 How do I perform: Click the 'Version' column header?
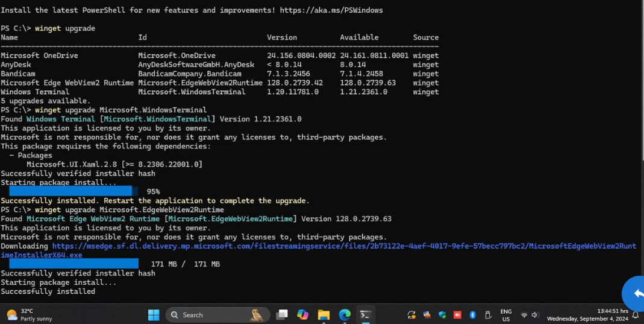click(282, 37)
